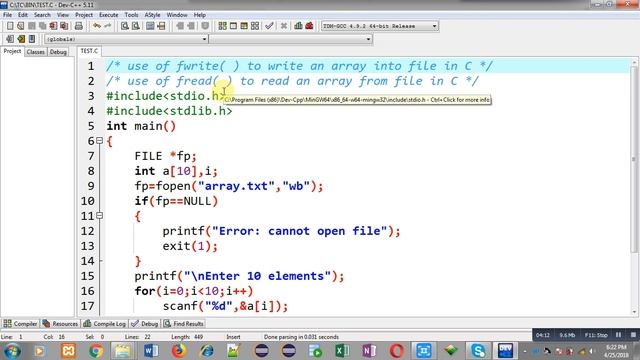Image resolution: width=640 pixels, height=360 pixels.
Task: Open the bottom Debug tab
Action: click(x=145, y=324)
